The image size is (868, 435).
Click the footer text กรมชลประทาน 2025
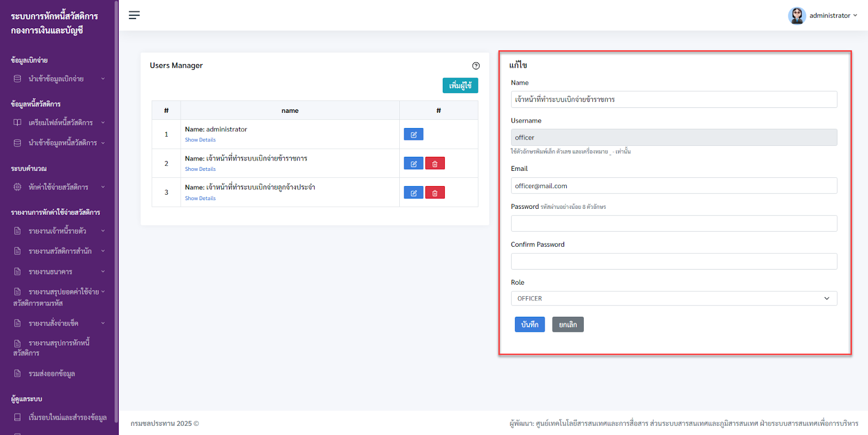point(165,424)
